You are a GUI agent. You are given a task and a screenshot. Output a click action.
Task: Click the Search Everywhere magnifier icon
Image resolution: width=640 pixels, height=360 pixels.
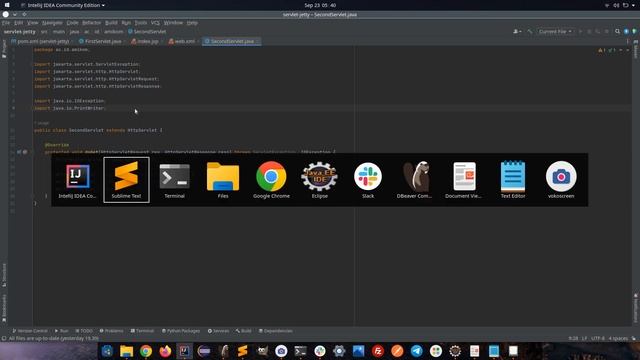pyautogui.click(x=618, y=31)
